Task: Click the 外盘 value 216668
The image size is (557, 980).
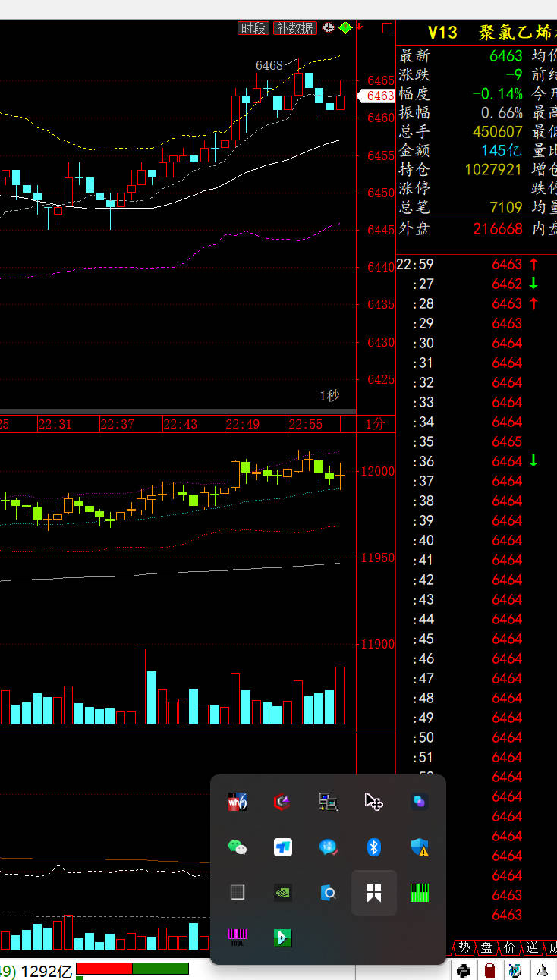Action: pyautogui.click(x=498, y=228)
